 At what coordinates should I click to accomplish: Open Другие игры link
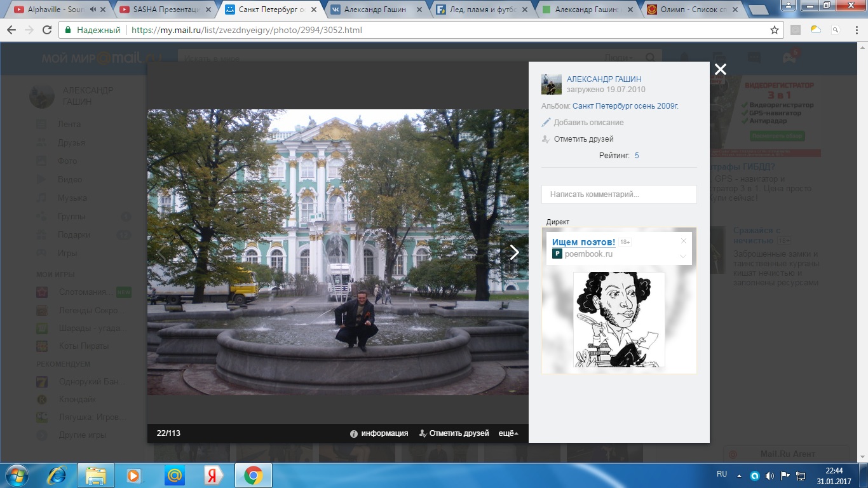[83, 435]
